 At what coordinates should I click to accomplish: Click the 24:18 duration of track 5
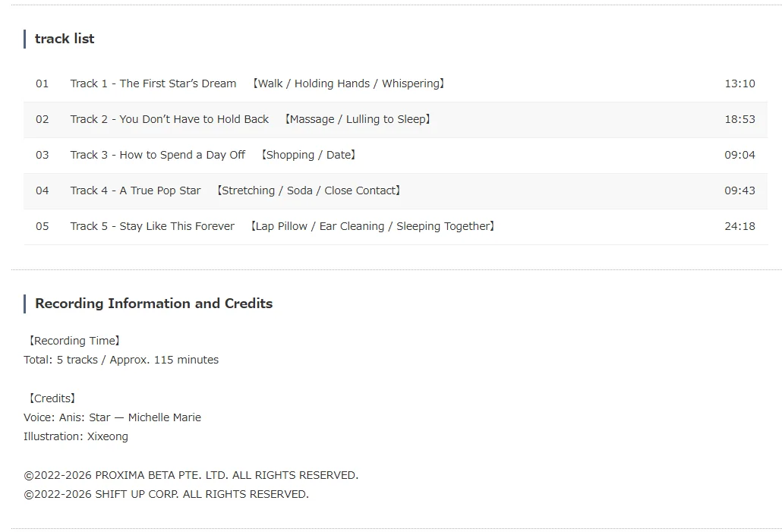click(x=739, y=226)
